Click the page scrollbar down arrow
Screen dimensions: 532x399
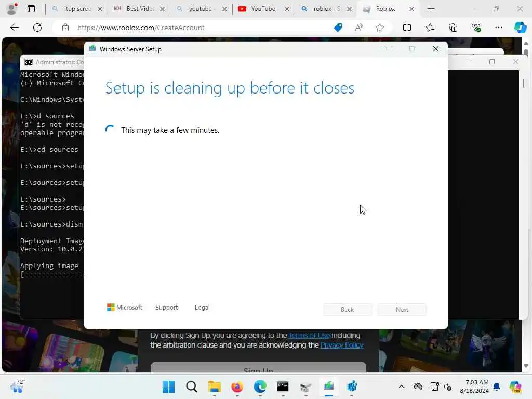point(526,366)
